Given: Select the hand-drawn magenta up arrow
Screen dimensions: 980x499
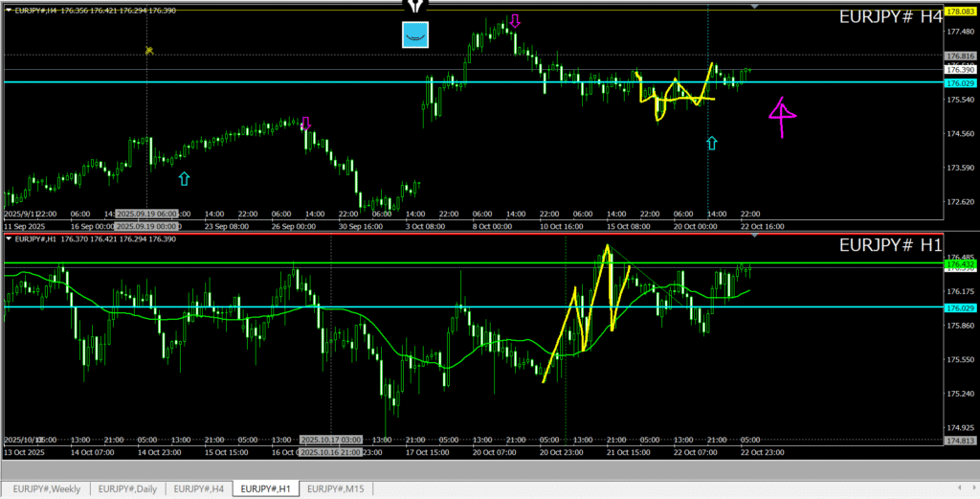Looking at the screenshot, I should click(x=782, y=115).
